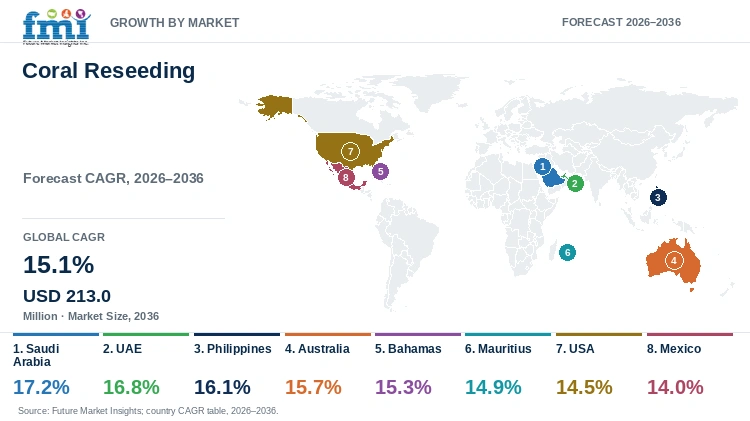Click the green bar above UAE
The height and width of the screenshot is (421, 750).
click(x=146, y=334)
